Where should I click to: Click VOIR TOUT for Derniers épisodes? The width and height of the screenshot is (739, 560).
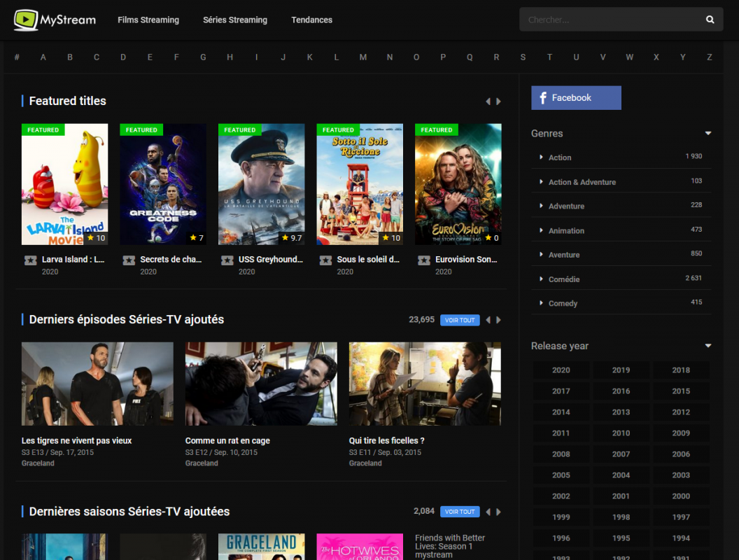pos(460,320)
